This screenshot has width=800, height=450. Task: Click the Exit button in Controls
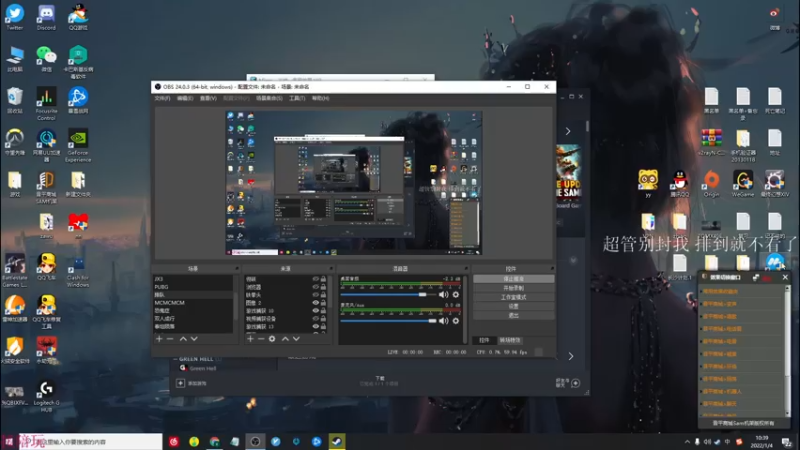[x=513, y=315]
